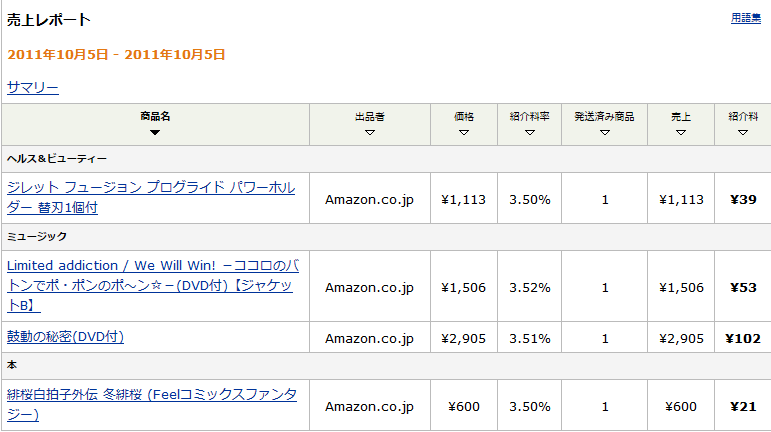This screenshot has width=771, height=432.
Task: Sort by 発送済み商品 column arrow
Action: click(x=604, y=132)
